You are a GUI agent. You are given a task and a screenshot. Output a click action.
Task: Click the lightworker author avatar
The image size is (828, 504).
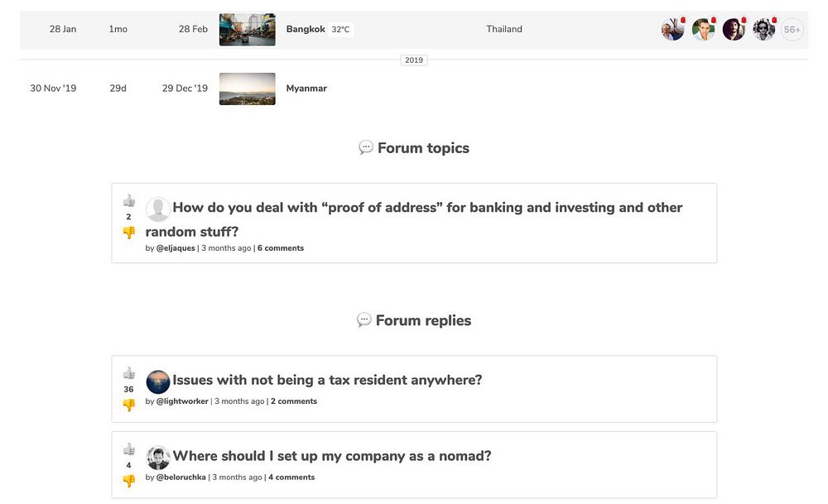pos(158,382)
